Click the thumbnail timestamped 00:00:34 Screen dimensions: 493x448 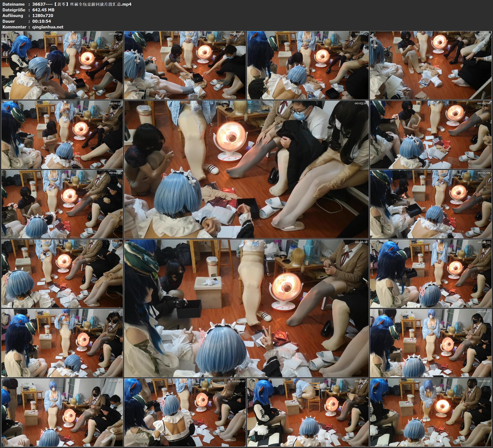62,65
